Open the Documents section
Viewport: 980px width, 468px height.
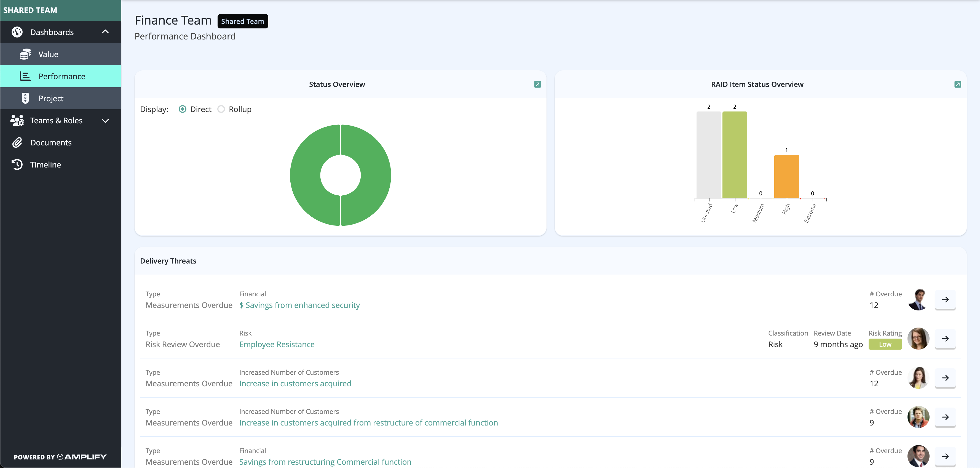coord(61,142)
